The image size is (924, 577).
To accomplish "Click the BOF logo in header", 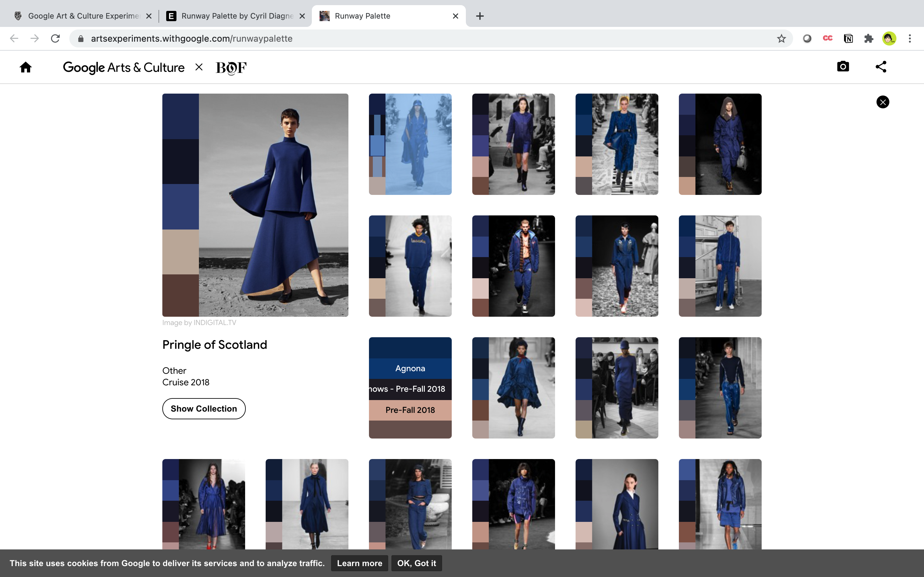I will 231,68.
